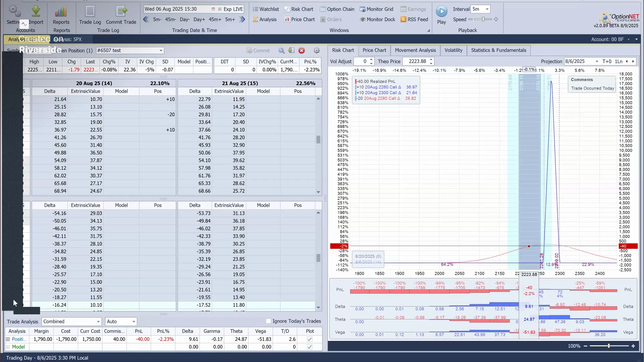This screenshot has width=644, height=362.
Task: Open the Monitor Grid window
Action: [376, 9]
